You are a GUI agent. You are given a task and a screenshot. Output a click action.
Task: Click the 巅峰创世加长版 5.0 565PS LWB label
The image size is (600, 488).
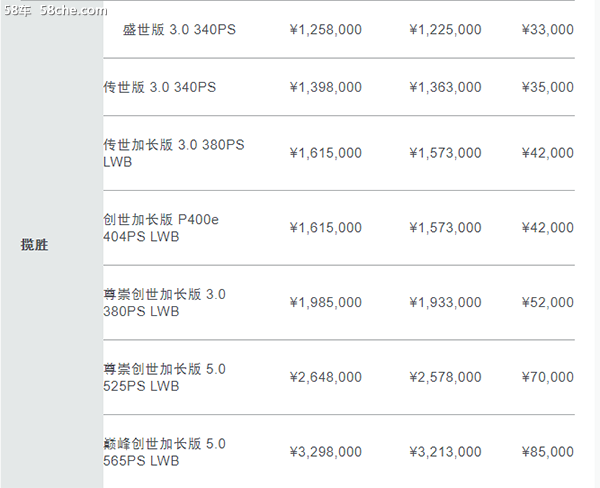165,452
